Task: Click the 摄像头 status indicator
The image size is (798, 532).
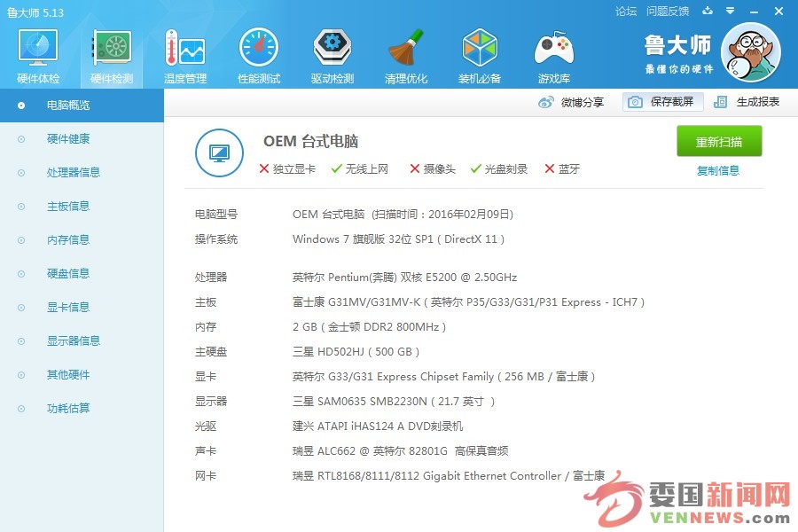Action: point(433,169)
